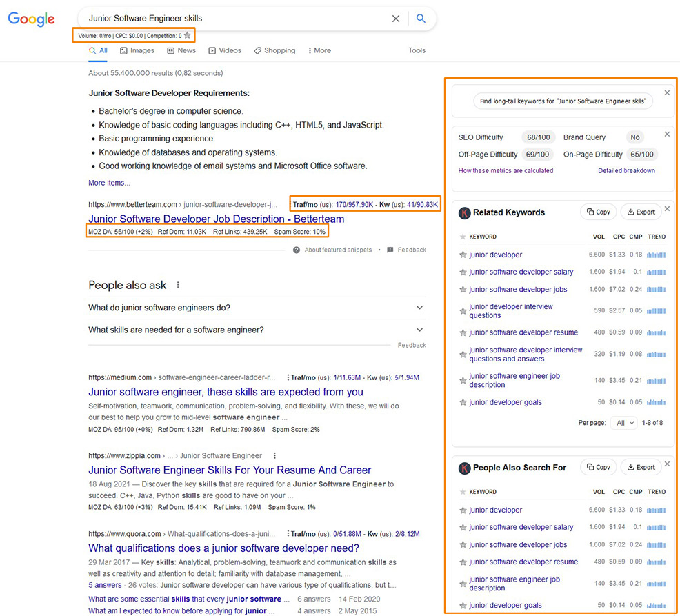Open People also ask three-dot menu
Screen dimensions: 680x616
click(x=178, y=285)
